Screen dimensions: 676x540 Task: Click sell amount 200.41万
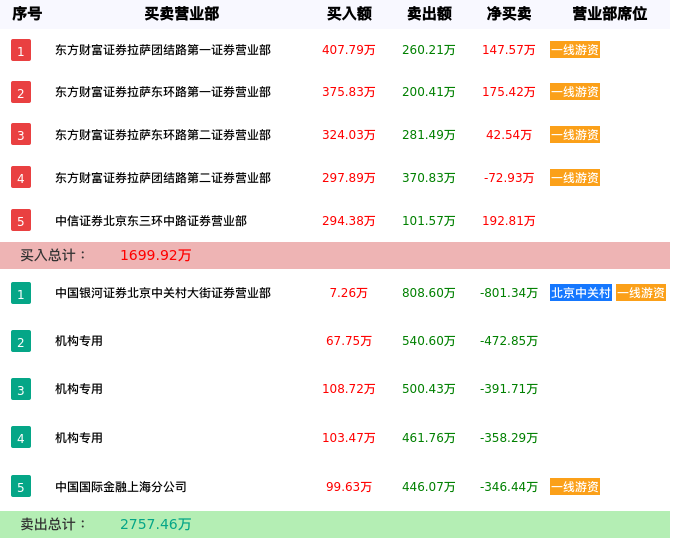(429, 92)
